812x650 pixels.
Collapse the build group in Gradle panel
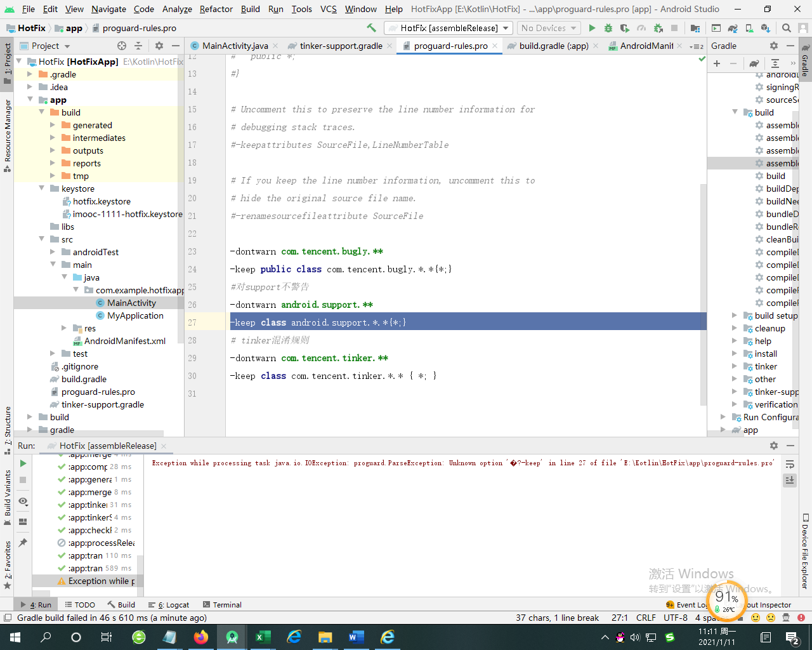pos(735,112)
